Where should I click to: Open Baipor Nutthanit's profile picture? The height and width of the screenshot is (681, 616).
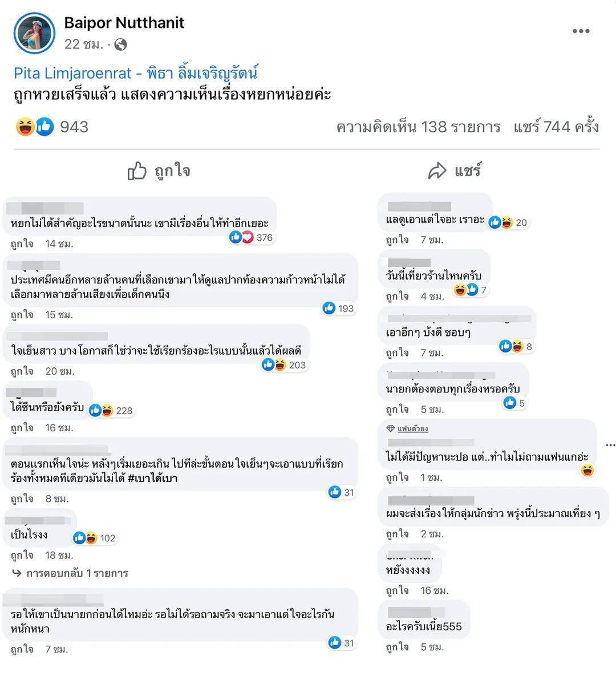(34, 33)
